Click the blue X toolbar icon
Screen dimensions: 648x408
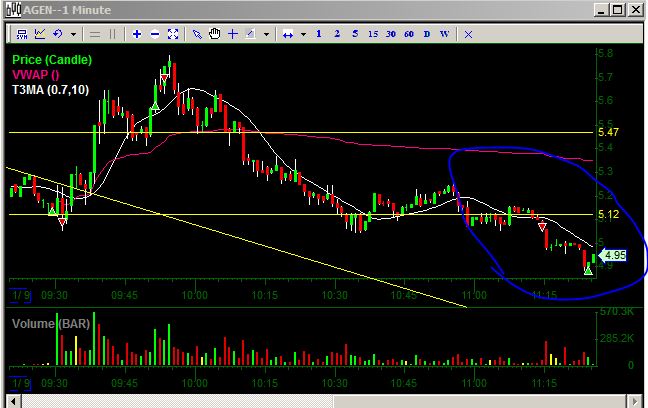(468, 34)
